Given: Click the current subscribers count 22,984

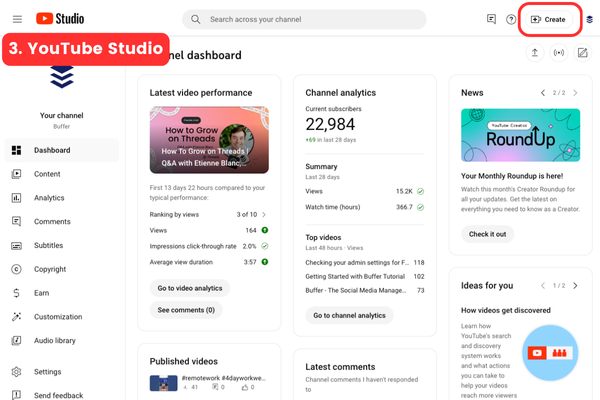Looking at the screenshot, I should [330, 124].
